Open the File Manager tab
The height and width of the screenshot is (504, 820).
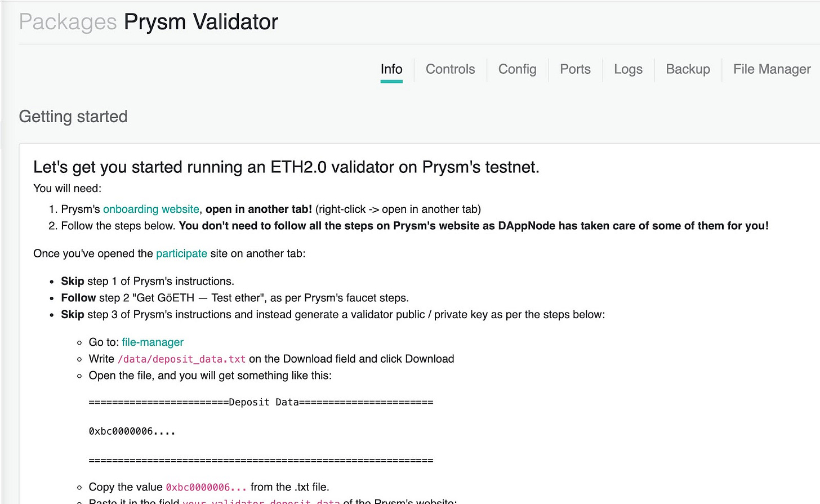pos(772,69)
